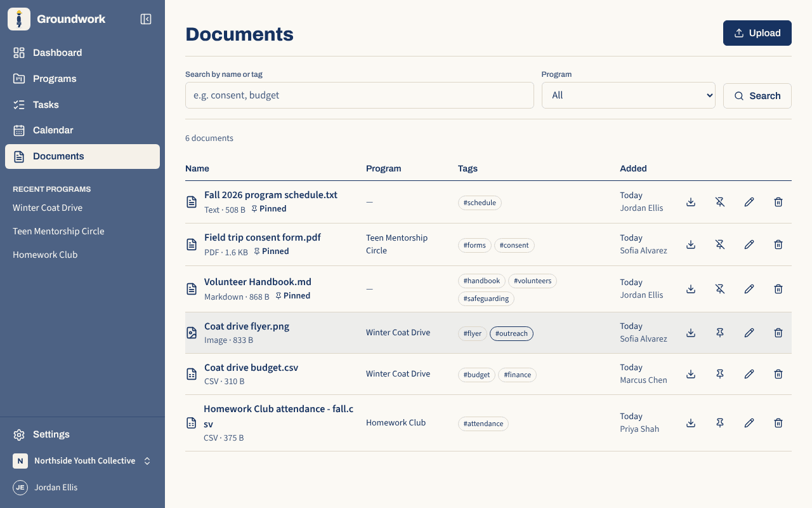Click the Search button

coord(757,96)
